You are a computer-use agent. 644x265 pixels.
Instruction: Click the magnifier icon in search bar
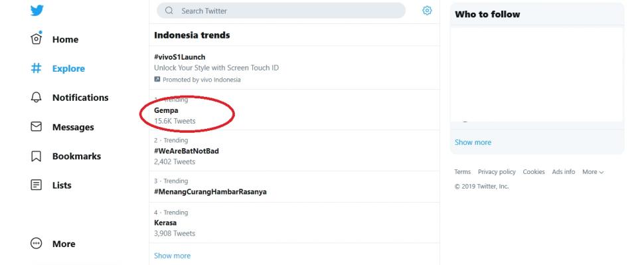pos(169,11)
